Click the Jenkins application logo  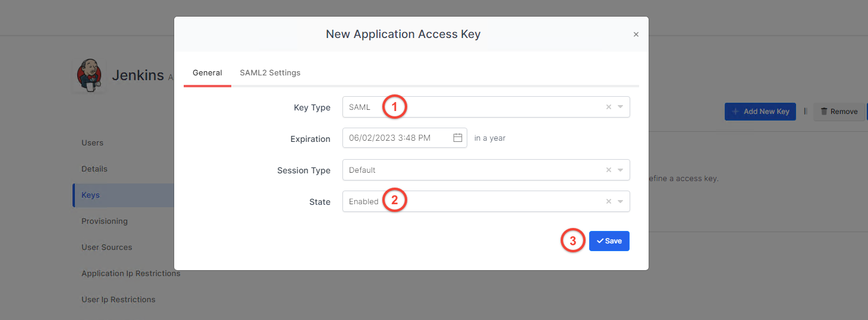[x=90, y=75]
